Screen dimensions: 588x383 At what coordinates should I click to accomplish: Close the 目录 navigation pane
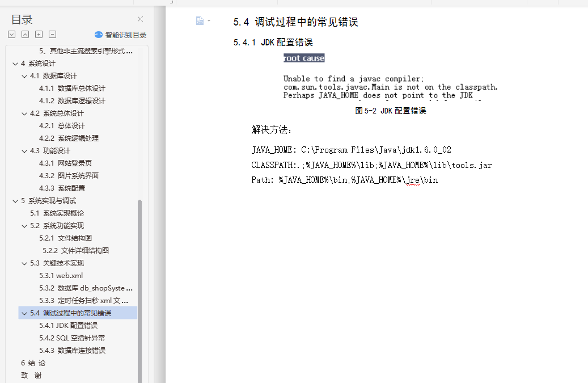[x=140, y=19]
